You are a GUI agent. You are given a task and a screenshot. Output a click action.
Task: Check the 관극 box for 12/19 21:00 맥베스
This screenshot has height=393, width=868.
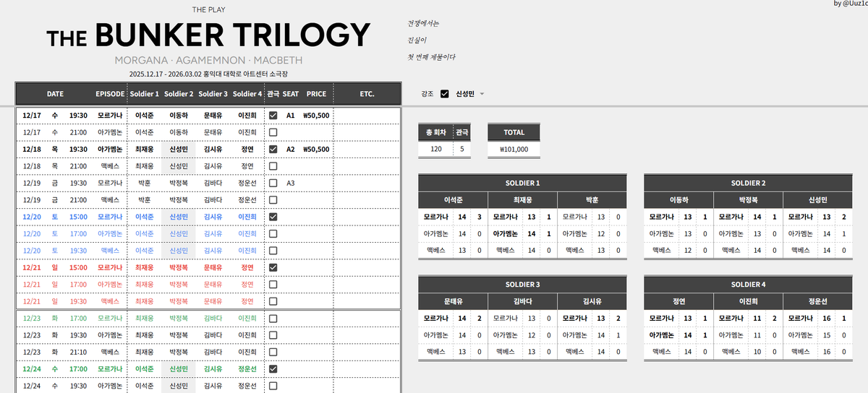tap(273, 199)
